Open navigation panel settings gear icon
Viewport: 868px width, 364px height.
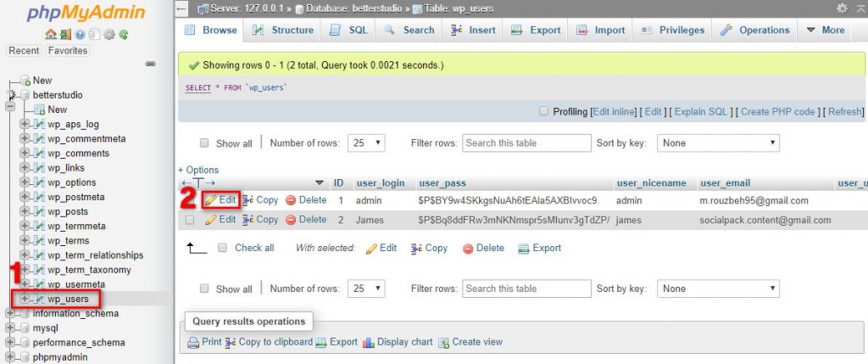109,34
